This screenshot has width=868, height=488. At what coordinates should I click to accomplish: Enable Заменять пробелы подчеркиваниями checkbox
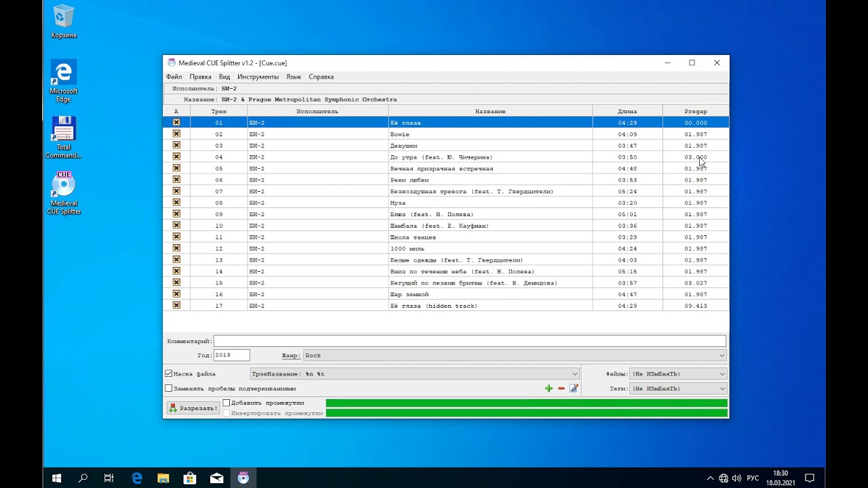click(169, 388)
